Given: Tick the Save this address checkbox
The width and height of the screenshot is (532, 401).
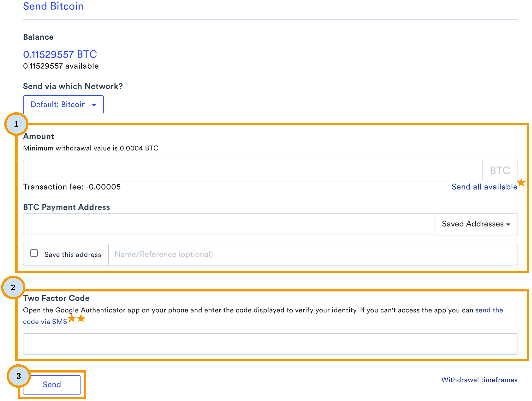Looking at the screenshot, I should (x=34, y=253).
